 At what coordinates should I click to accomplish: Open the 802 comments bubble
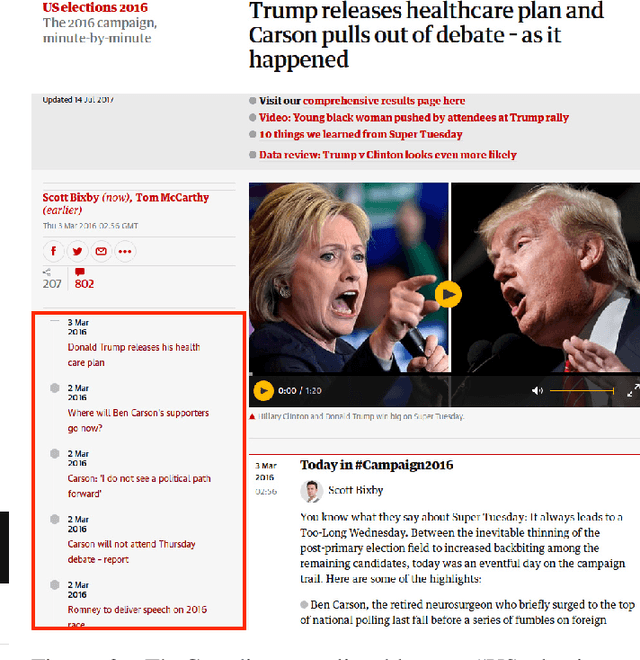(x=84, y=279)
